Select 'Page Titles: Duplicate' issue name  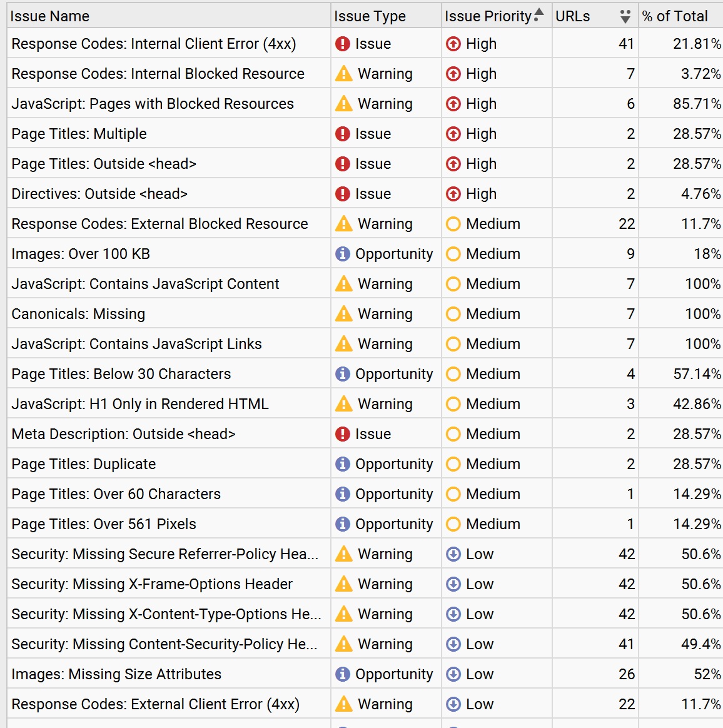click(x=84, y=464)
